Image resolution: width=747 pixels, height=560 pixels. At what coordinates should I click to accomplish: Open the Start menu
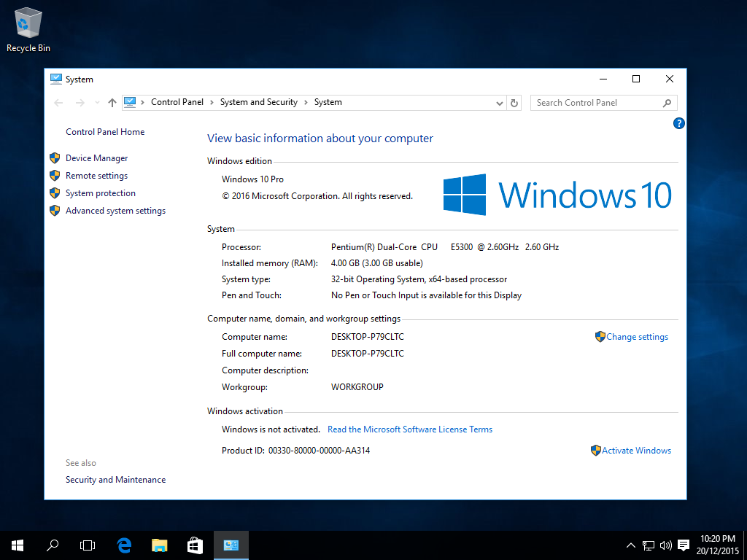point(18,545)
